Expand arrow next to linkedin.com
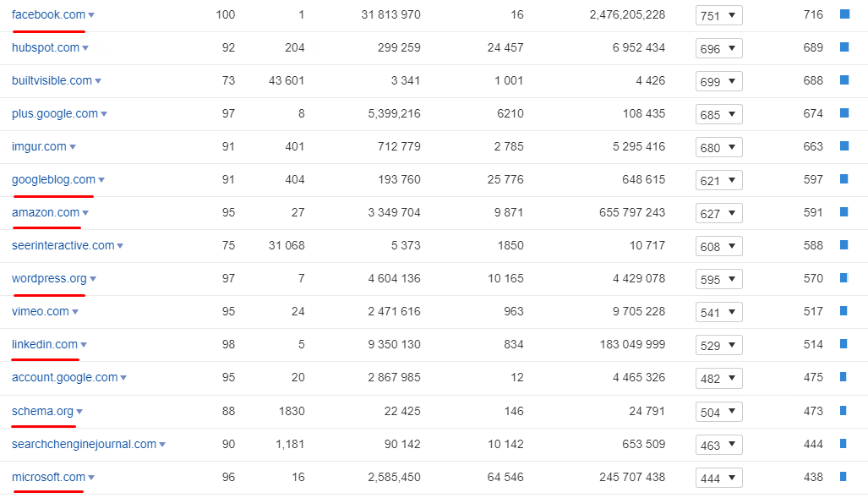Viewport: 868px width, 498px height. [x=84, y=345]
